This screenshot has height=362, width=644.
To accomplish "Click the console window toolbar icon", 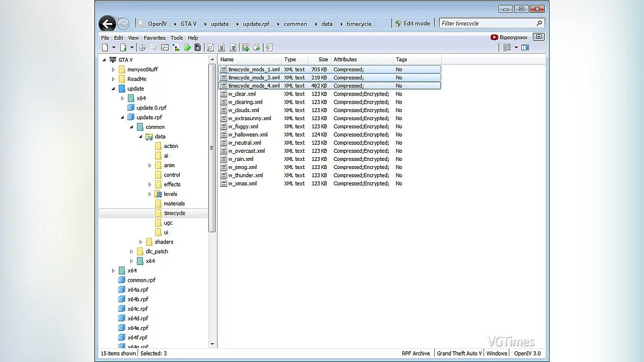I will (x=165, y=48).
